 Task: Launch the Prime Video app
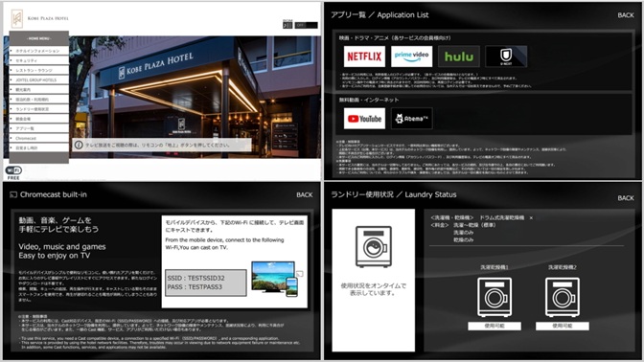[411, 57]
